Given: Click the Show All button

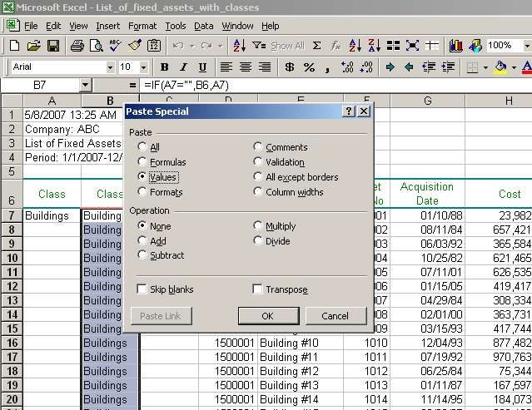Looking at the screenshot, I should tap(288, 46).
